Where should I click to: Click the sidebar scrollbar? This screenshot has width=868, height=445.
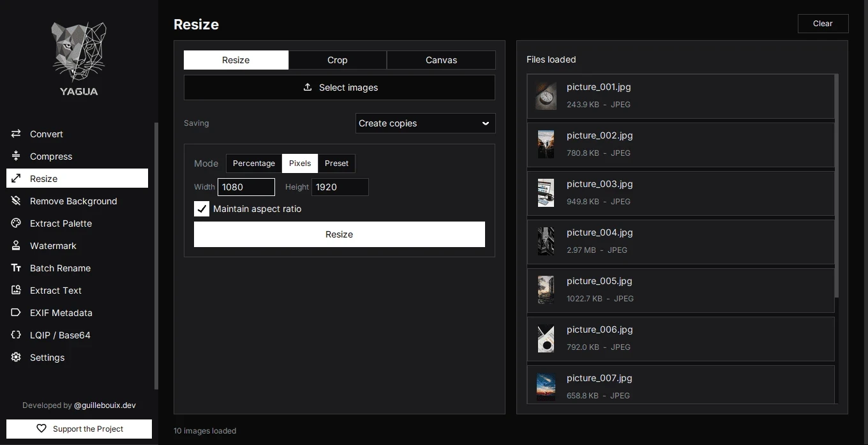pos(156,255)
